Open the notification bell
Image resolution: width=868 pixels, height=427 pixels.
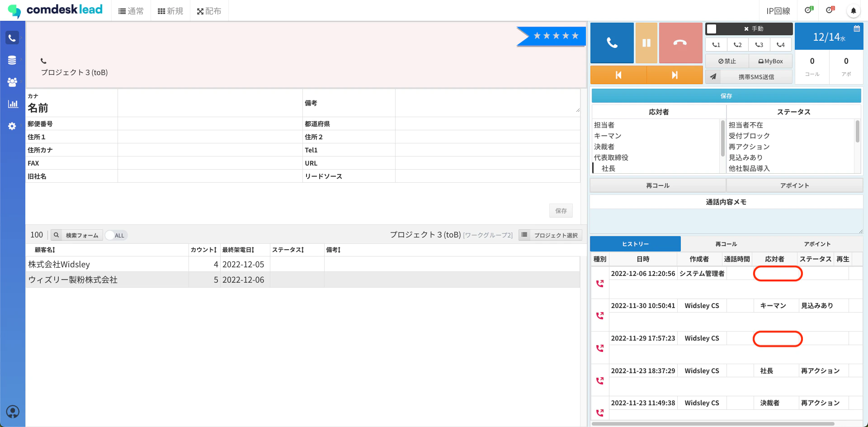tap(853, 11)
